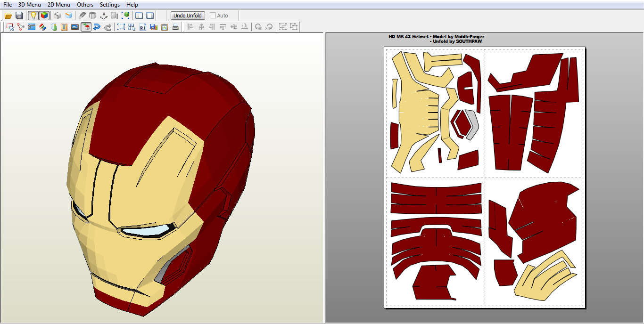The image size is (644, 324).
Task: Click the blue zipper edge tool
Action: 32,27
